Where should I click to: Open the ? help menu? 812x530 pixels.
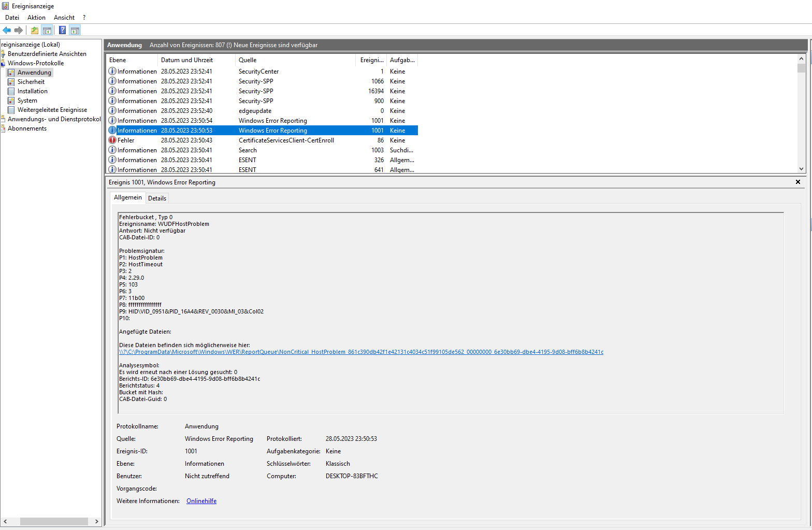pos(84,18)
